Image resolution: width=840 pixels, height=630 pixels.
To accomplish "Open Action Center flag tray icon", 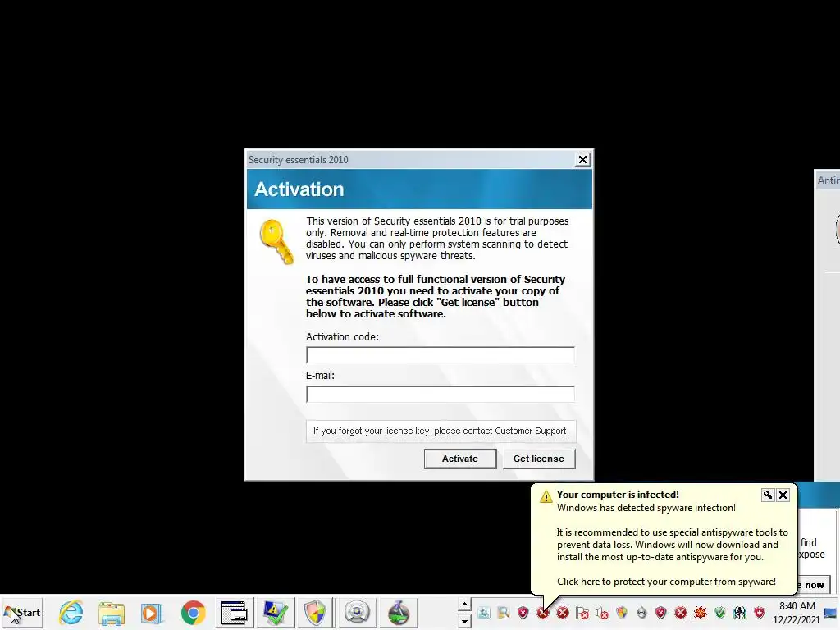I will (x=582, y=612).
